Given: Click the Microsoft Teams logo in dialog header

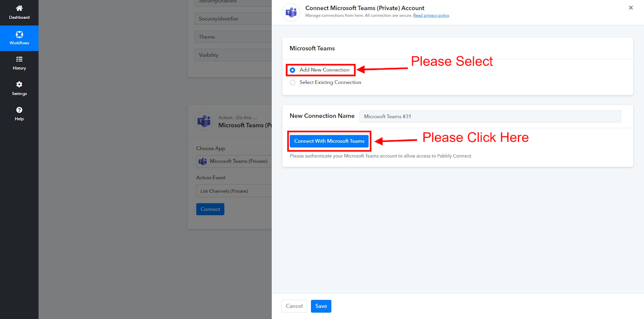Looking at the screenshot, I should click(291, 12).
